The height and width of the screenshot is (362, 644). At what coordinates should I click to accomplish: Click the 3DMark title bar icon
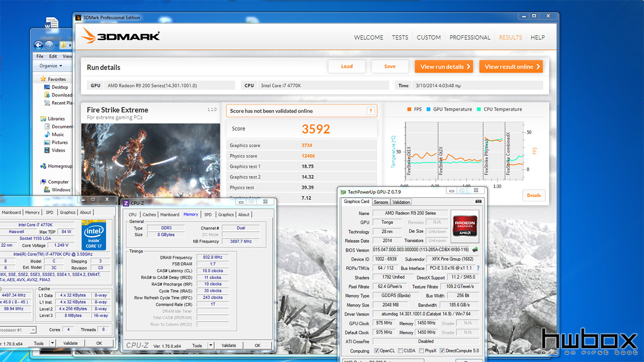tap(78, 18)
